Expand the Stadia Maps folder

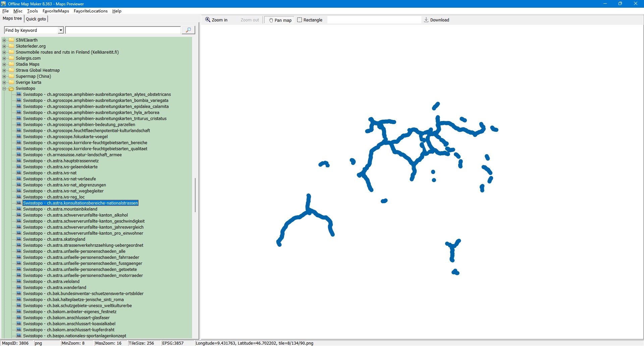tap(4, 64)
